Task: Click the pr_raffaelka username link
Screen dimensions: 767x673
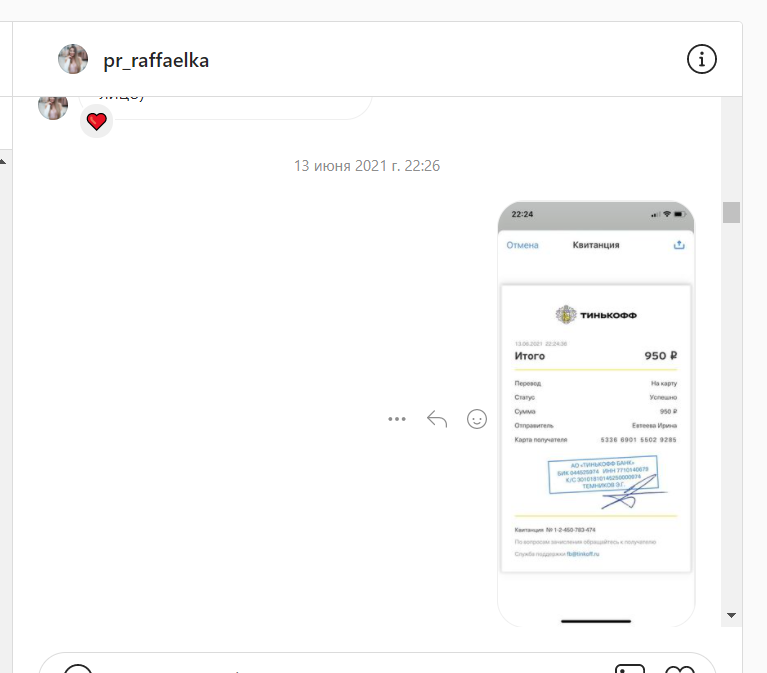Action: pyautogui.click(x=156, y=61)
